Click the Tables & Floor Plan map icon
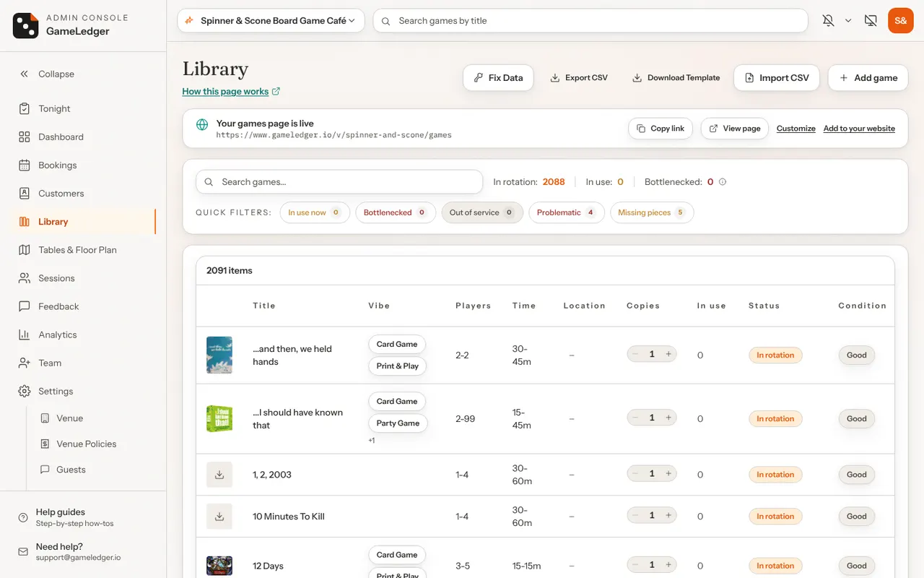 point(25,250)
